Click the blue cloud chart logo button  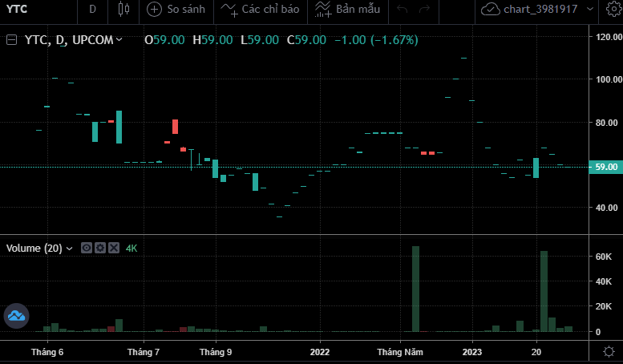(16, 316)
